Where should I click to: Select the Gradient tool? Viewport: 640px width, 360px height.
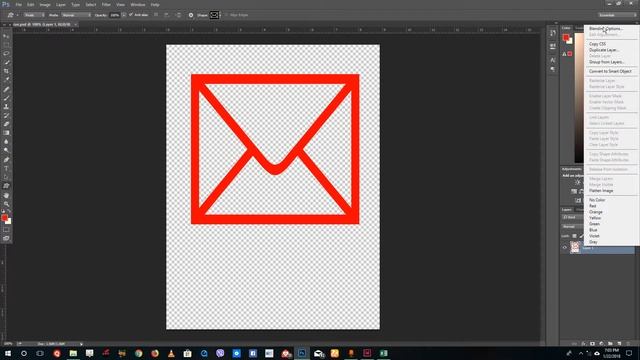[6, 133]
